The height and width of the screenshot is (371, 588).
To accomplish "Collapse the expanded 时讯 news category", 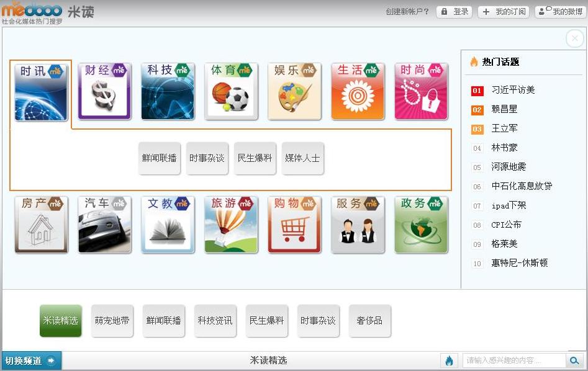I will (41, 91).
